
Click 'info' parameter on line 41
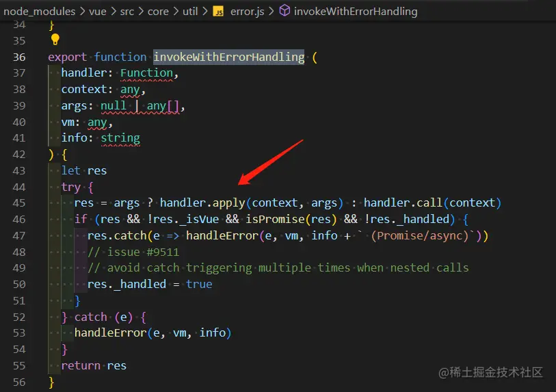(x=74, y=138)
